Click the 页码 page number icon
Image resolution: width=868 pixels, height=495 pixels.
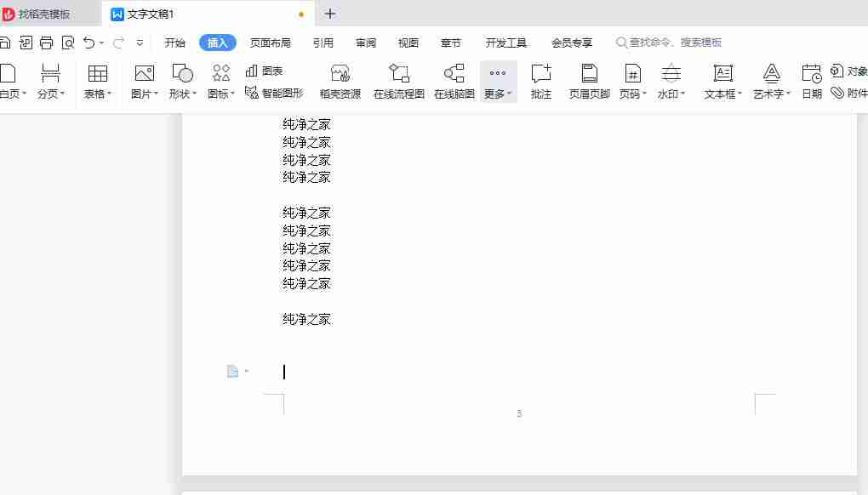tap(632, 73)
